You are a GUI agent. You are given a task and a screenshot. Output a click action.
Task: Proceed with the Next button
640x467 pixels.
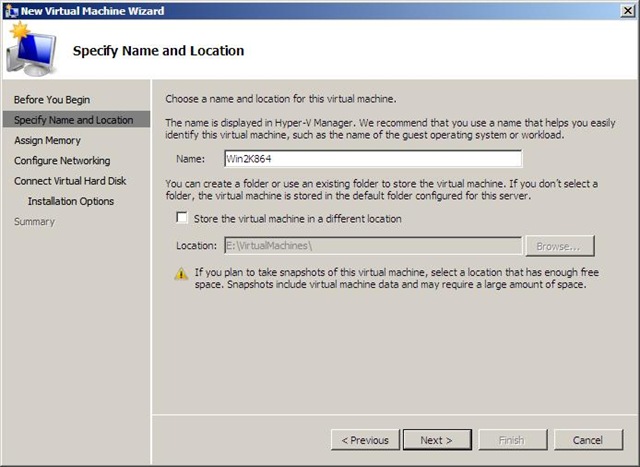(x=437, y=440)
